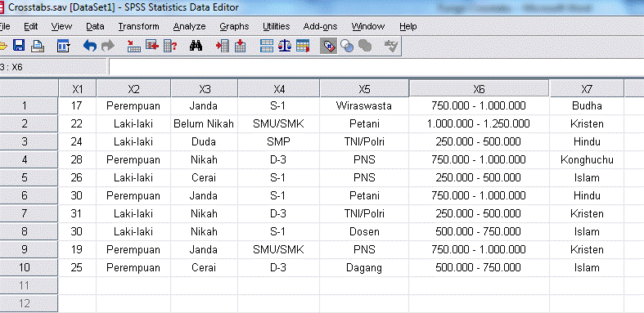Screen dimensions: 644x313
Task: Select the row 10 header
Action: [x=29, y=267]
